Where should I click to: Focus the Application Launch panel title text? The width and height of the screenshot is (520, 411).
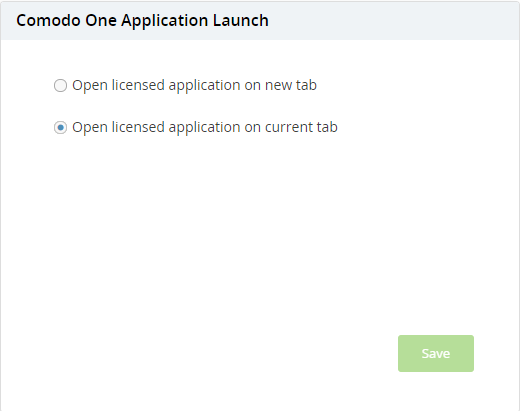pos(142,20)
